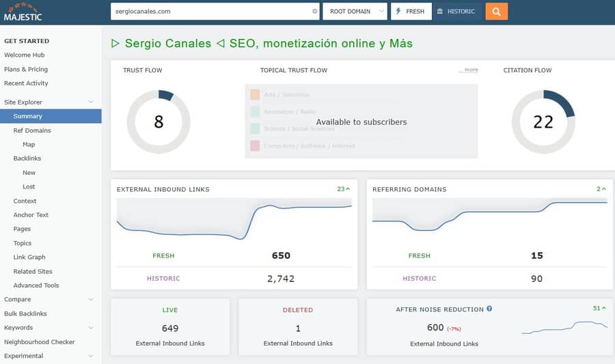The height and width of the screenshot is (364, 615).
Task: Expand the Keywords section
Action: 91,328
